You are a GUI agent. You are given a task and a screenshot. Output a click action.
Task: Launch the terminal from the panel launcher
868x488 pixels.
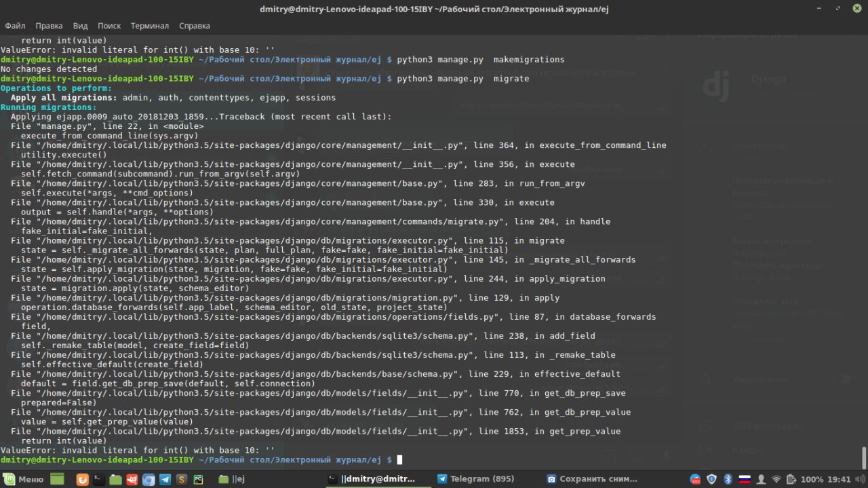point(98,479)
